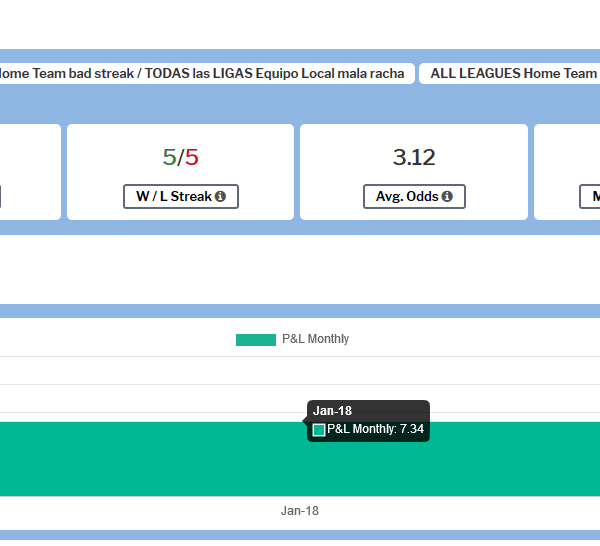The height and width of the screenshot is (546, 600).
Task: Click the green Jan-18 chart bar
Action: (300, 459)
